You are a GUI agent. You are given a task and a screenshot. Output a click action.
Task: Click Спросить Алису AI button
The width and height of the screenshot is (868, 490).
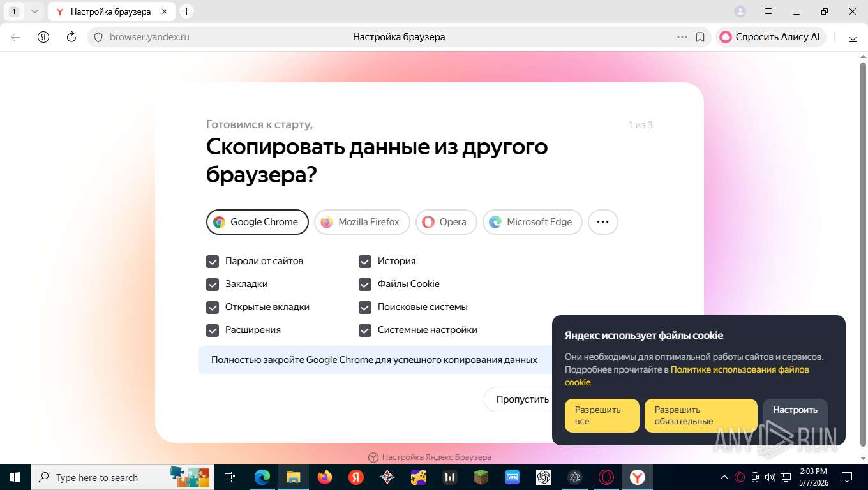pyautogui.click(x=770, y=37)
